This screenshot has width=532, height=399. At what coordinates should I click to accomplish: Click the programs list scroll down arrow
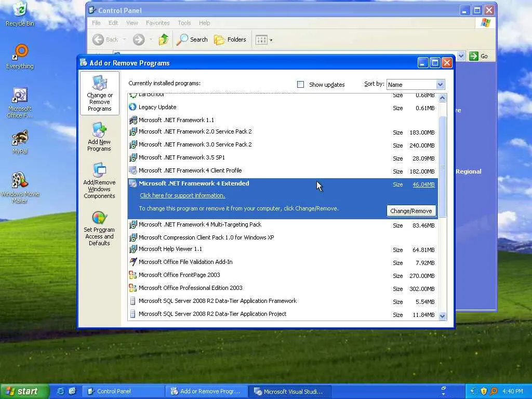[x=442, y=316]
